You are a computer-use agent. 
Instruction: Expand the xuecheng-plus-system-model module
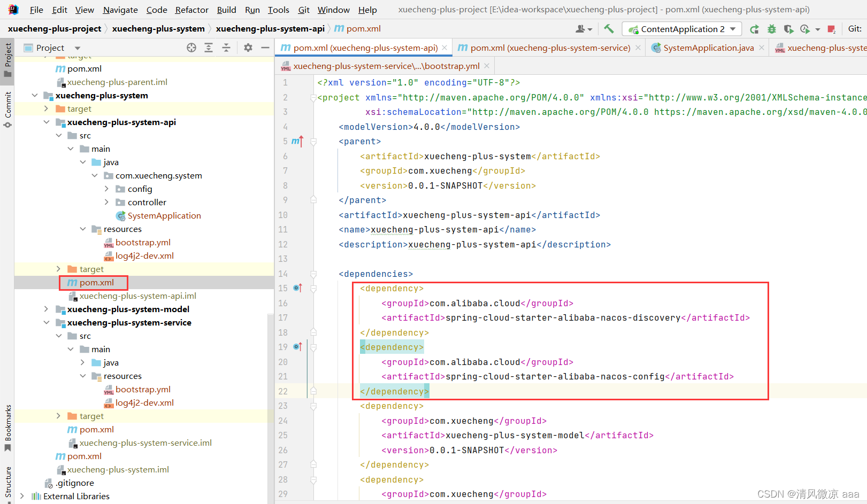47,309
